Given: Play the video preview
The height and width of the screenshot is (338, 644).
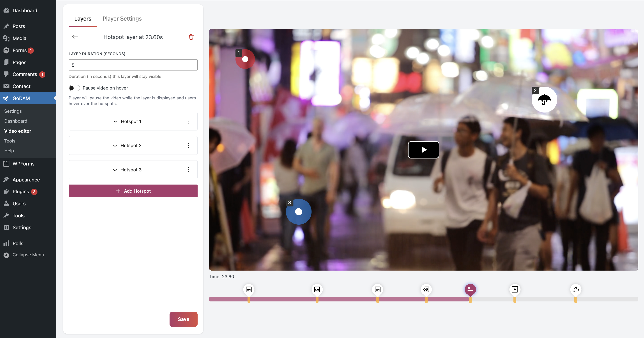Looking at the screenshot, I should pos(423,150).
